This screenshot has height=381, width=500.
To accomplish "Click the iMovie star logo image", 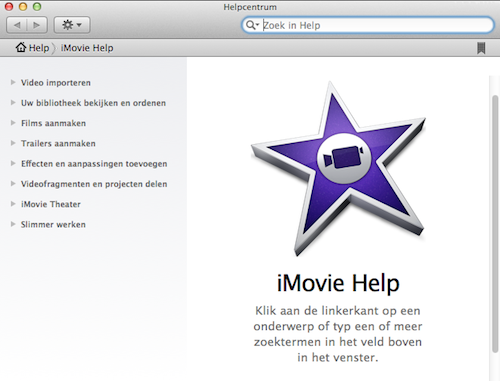I will pos(338,169).
